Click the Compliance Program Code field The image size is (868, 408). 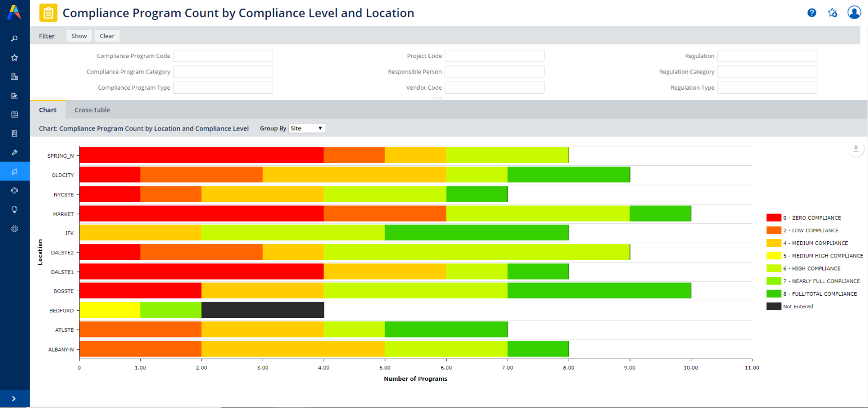[x=223, y=56]
